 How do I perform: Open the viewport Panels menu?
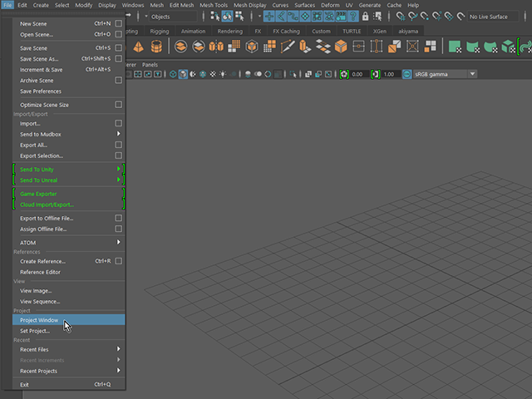tap(150, 65)
